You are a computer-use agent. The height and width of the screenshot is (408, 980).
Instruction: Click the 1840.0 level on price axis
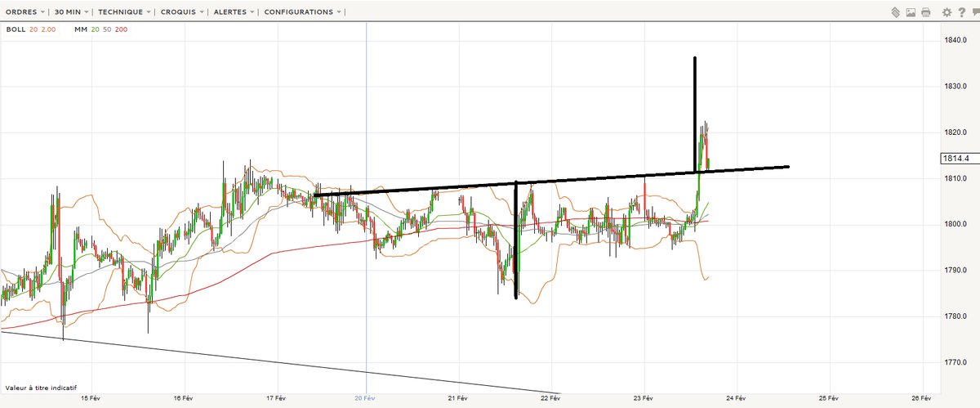coord(955,41)
